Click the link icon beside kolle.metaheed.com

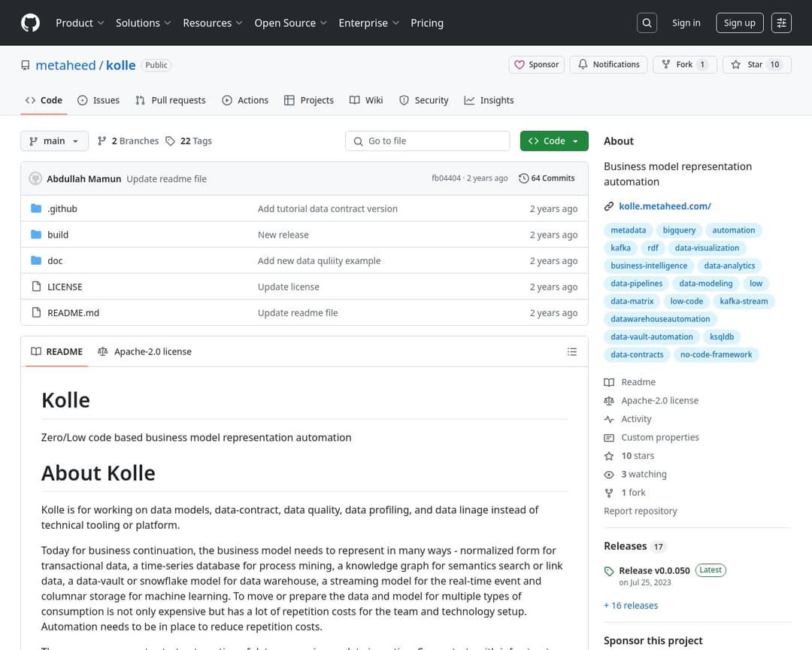(x=609, y=206)
